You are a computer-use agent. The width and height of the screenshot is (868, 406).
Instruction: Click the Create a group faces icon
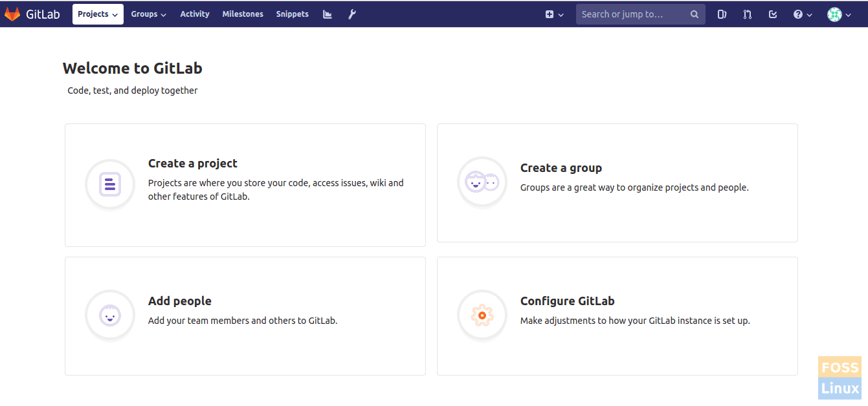tap(482, 182)
